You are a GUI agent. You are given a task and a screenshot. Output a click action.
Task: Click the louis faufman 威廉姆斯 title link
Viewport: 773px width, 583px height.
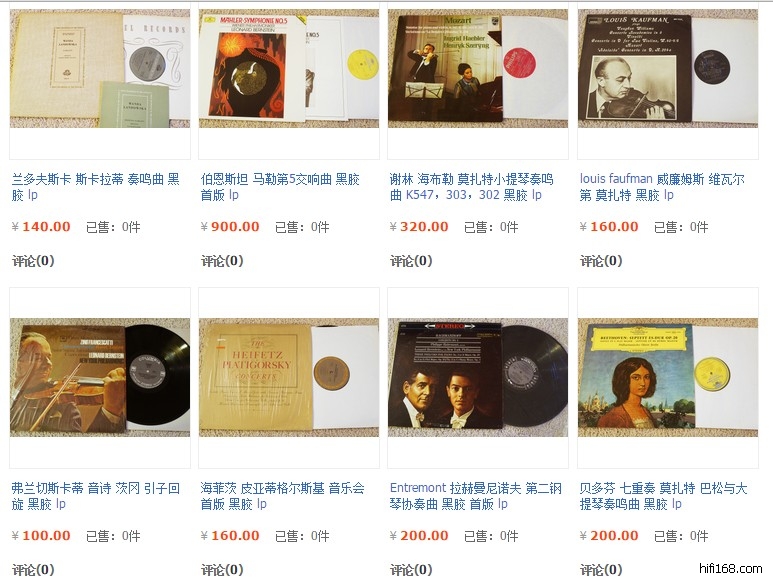click(662, 187)
